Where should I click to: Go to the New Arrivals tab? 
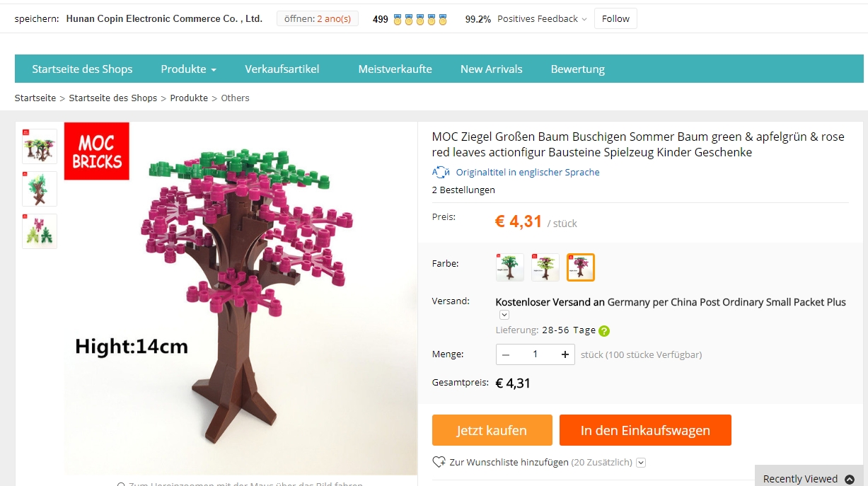coord(491,69)
